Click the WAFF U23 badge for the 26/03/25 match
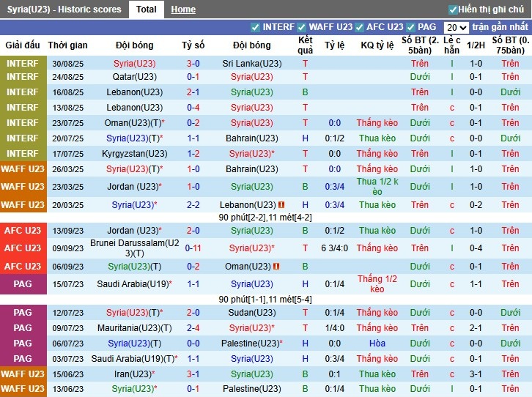 [x=23, y=168]
